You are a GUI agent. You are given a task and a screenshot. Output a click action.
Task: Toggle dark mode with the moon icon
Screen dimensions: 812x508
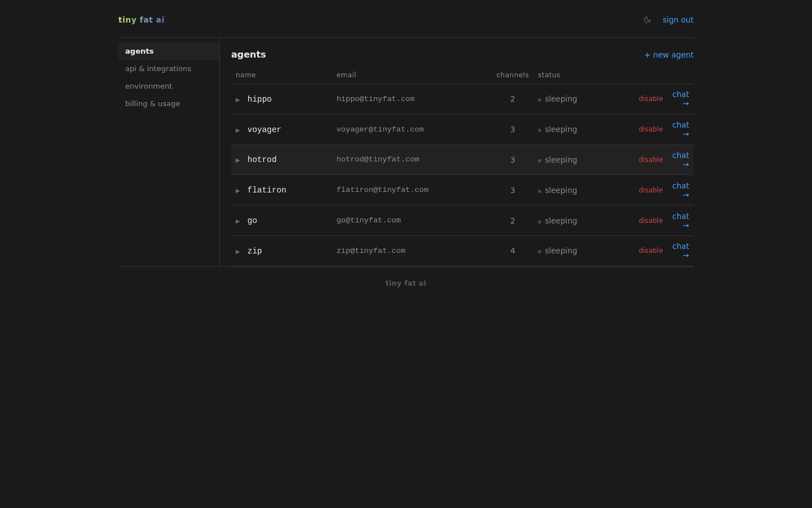tap(647, 20)
